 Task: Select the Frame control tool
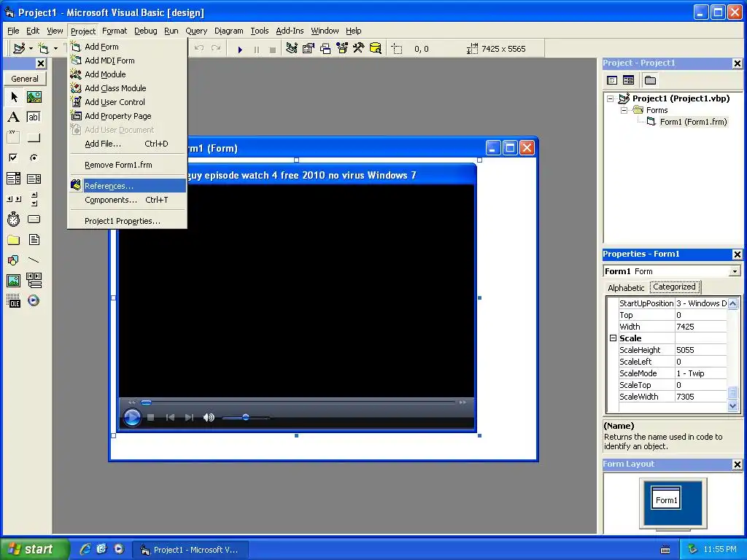click(x=14, y=138)
